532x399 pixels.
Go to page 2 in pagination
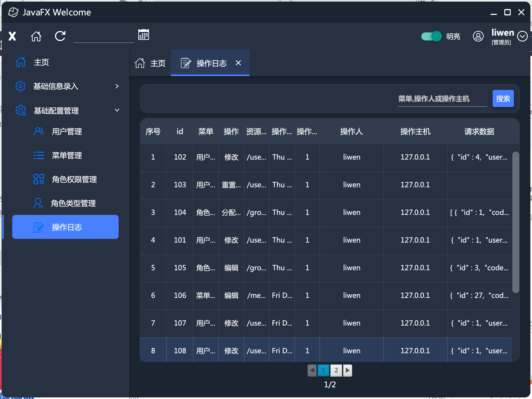click(336, 370)
